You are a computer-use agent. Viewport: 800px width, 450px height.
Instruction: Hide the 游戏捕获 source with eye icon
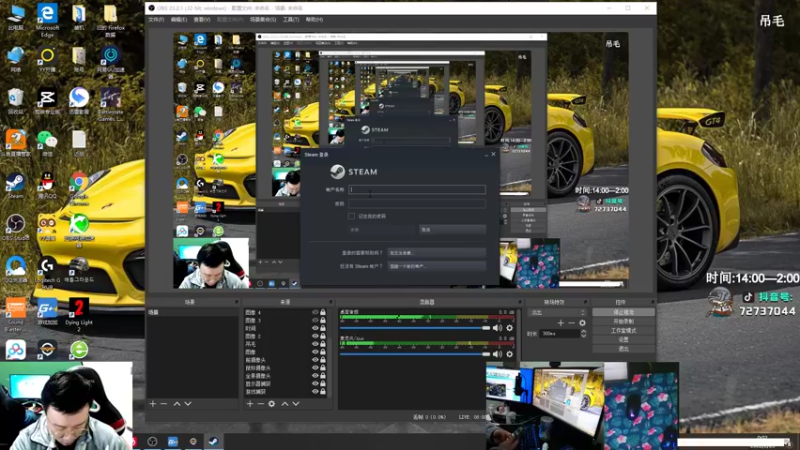coord(315,391)
